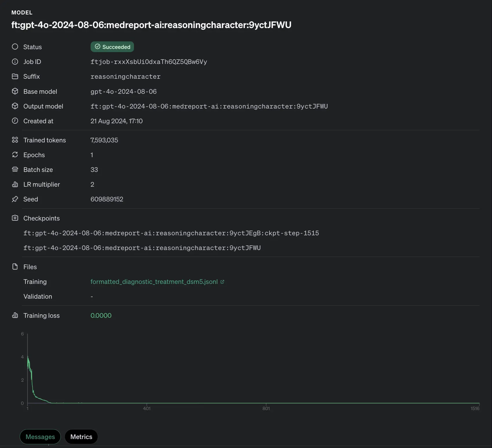This screenshot has width=492, height=448.
Task: Click the 801 step tick on chart axis
Action: 266,408
